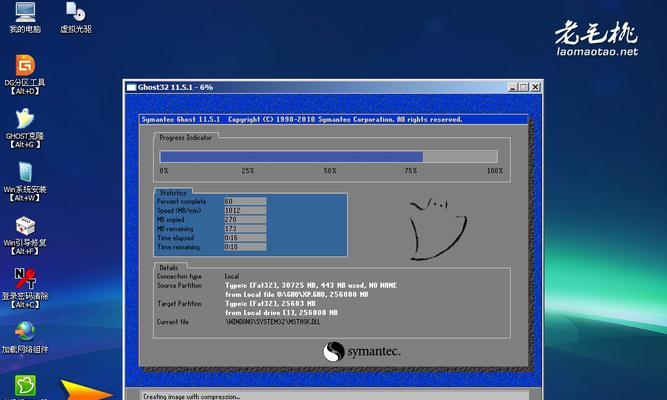Click the MB remaining value 173

coord(245,229)
